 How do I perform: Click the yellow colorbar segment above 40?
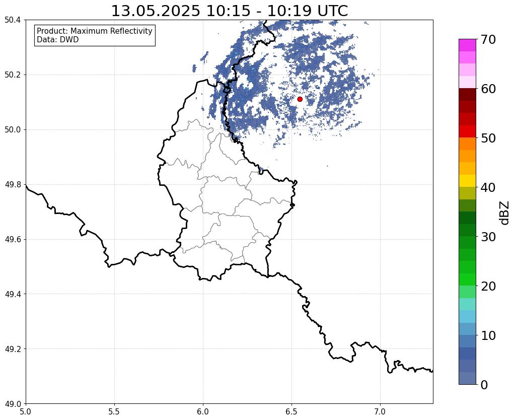[x=467, y=181]
